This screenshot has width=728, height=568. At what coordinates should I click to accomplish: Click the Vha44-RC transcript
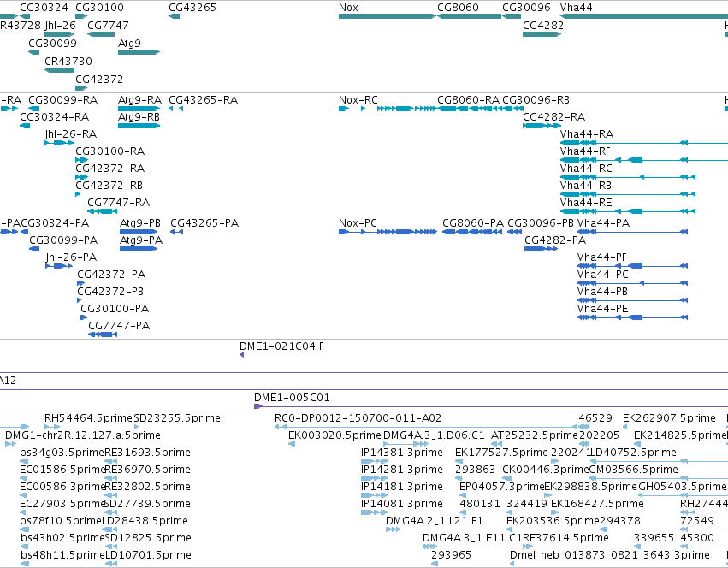(x=628, y=177)
